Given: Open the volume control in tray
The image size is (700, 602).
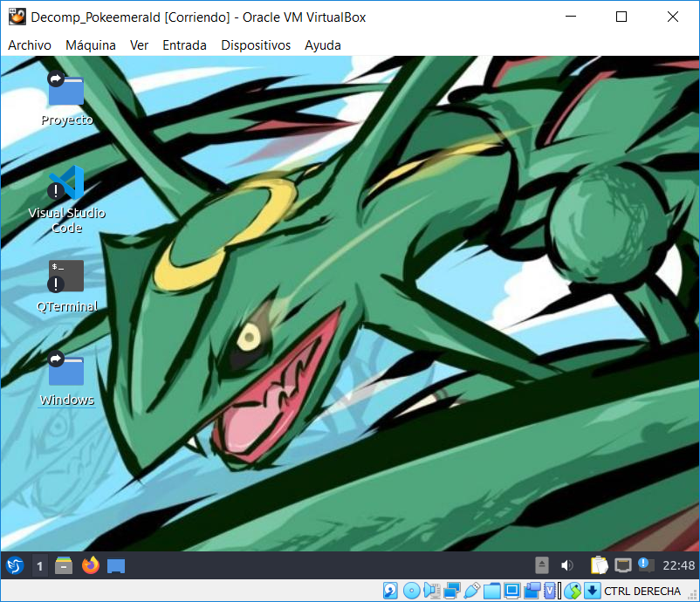Looking at the screenshot, I should [x=566, y=566].
